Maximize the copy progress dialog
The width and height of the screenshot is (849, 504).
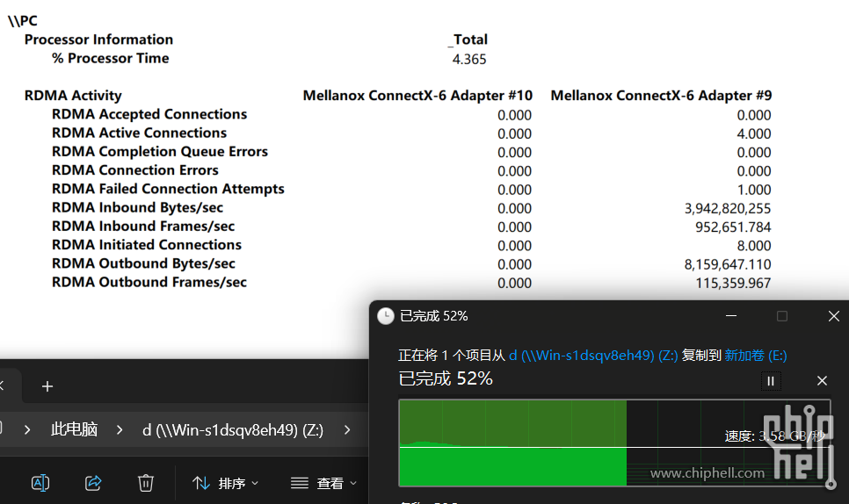coord(782,316)
